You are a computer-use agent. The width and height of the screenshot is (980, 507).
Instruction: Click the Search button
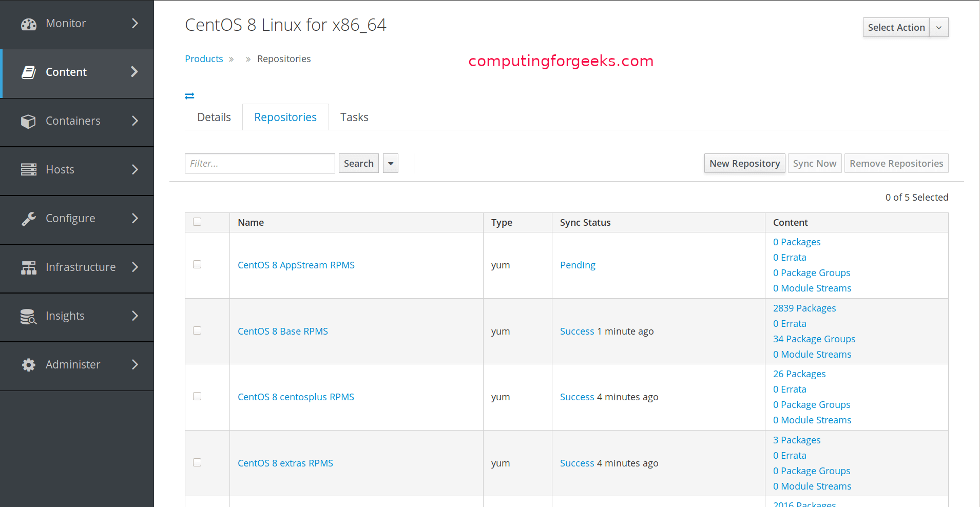(x=359, y=164)
